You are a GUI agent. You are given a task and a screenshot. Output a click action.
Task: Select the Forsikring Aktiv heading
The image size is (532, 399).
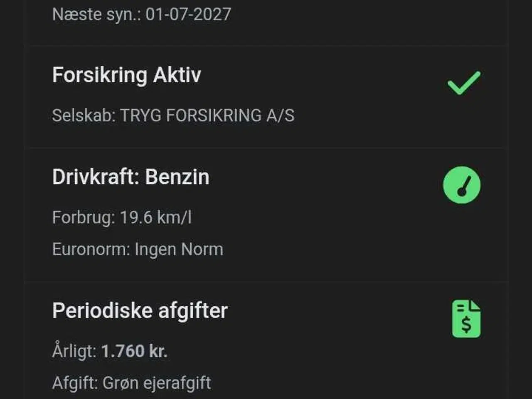click(126, 76)
